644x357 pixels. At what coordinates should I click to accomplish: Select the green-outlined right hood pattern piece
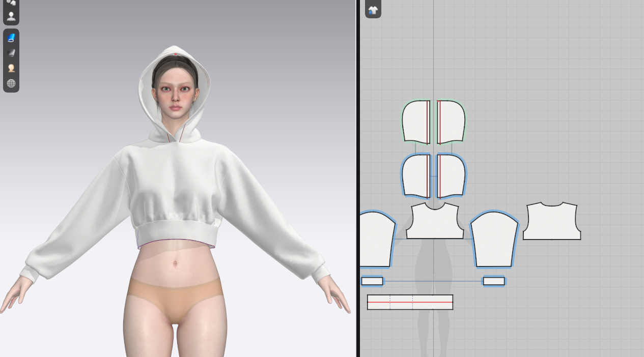[x=452, y=122]
